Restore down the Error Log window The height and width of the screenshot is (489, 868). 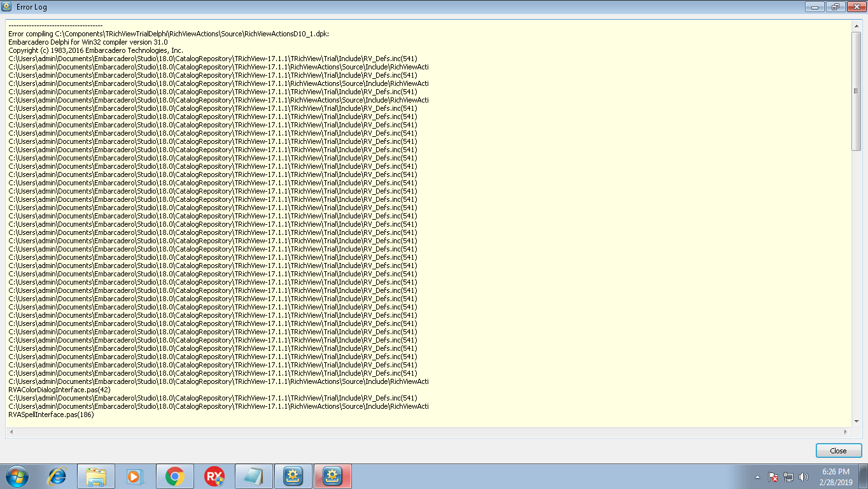[834, 7]
